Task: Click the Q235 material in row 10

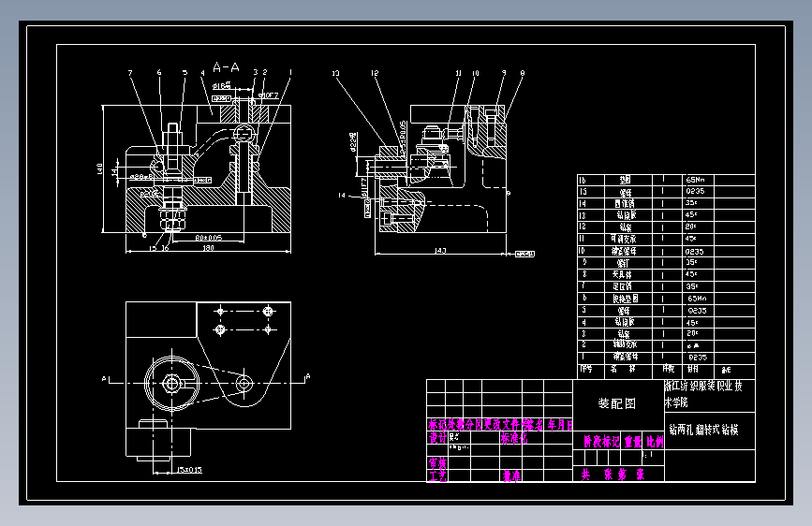Action: [x=694, y=252]
